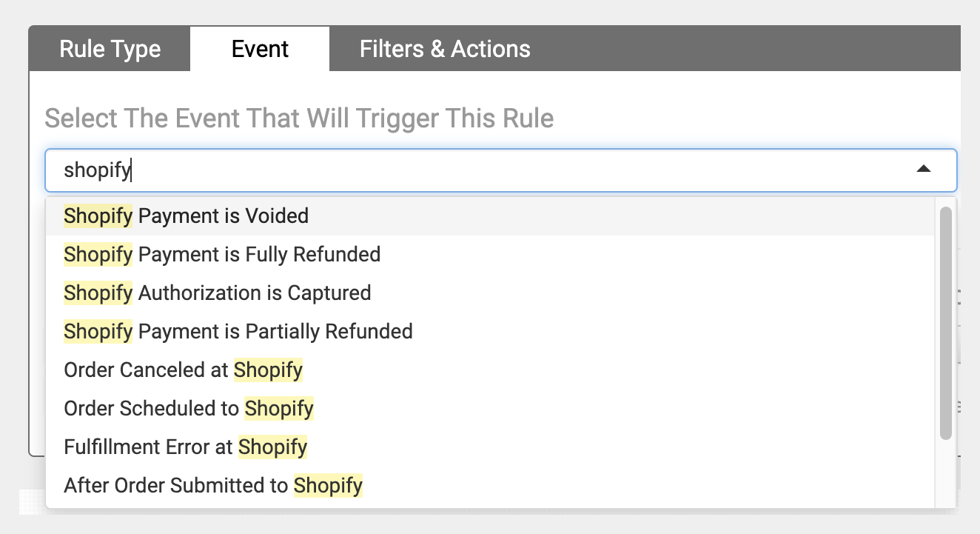Viewport: 980px width, 534px height.
Task: Choose Shopify Payment is Partially Refunded
Action: click(x=489, y=332)
